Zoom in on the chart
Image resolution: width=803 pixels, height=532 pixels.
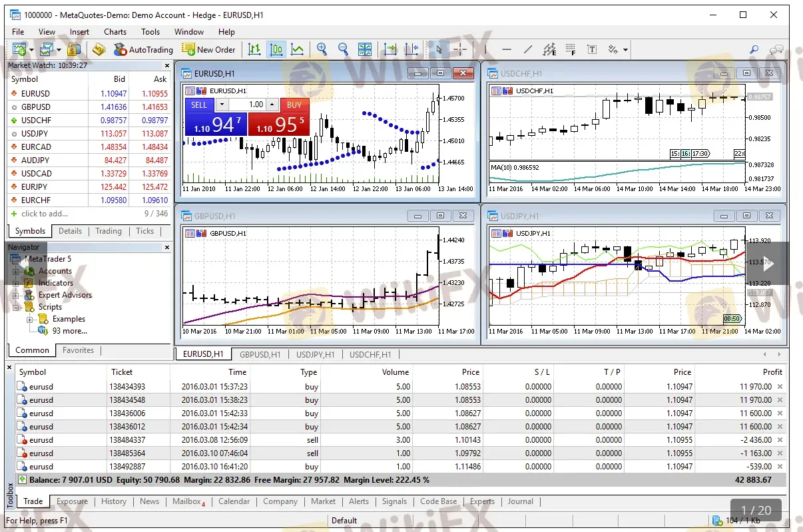(322, 49)
